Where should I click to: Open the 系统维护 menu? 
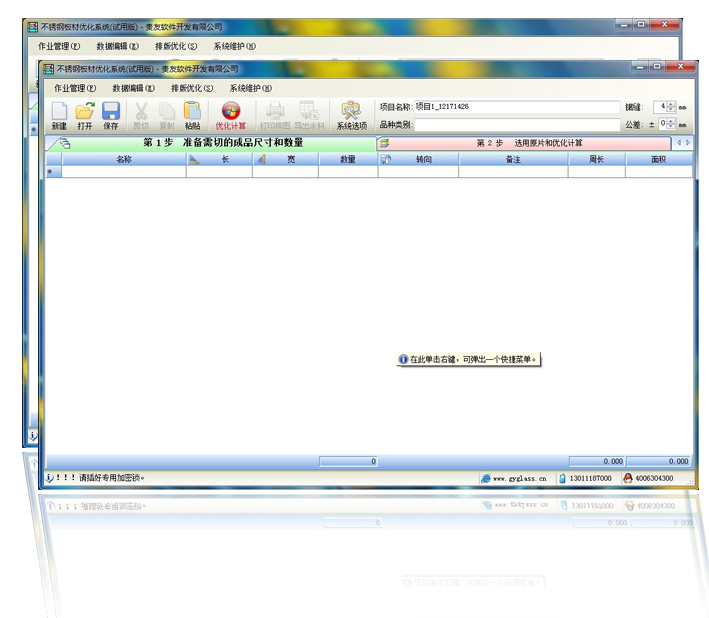(x=250, y=88)
